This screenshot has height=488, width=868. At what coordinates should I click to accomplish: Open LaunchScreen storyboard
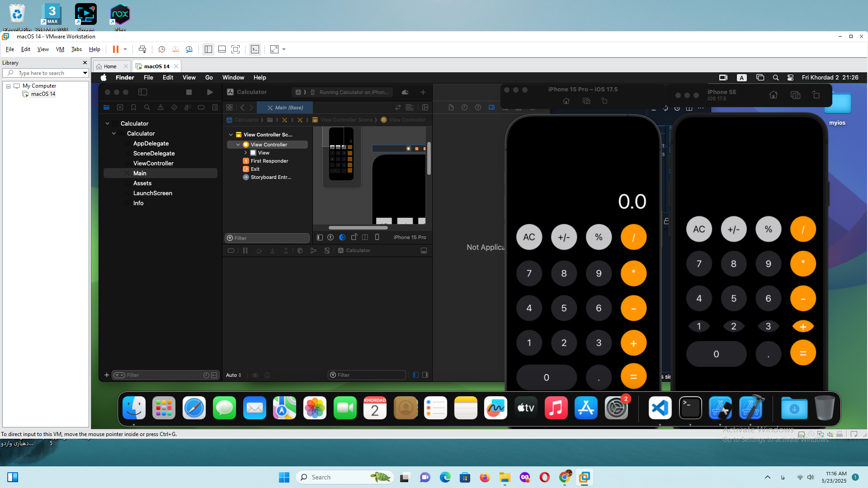pos(153,193)
